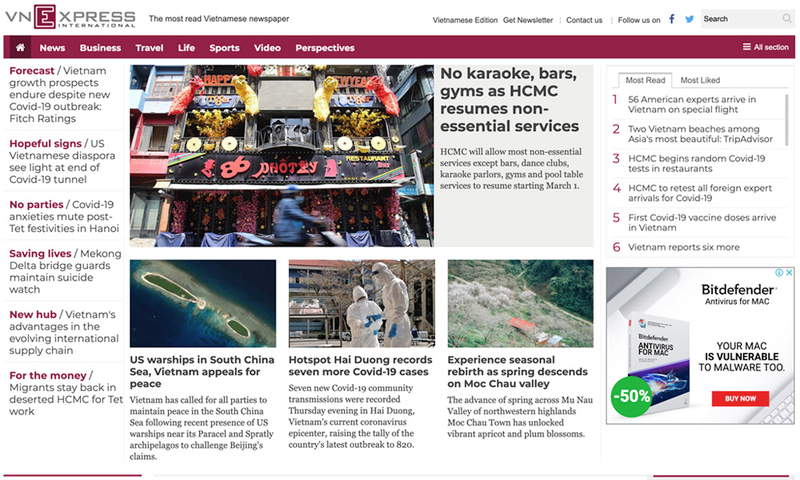Click into the Search input field
The width and height of the screenshot is (800, 480).
738,19
